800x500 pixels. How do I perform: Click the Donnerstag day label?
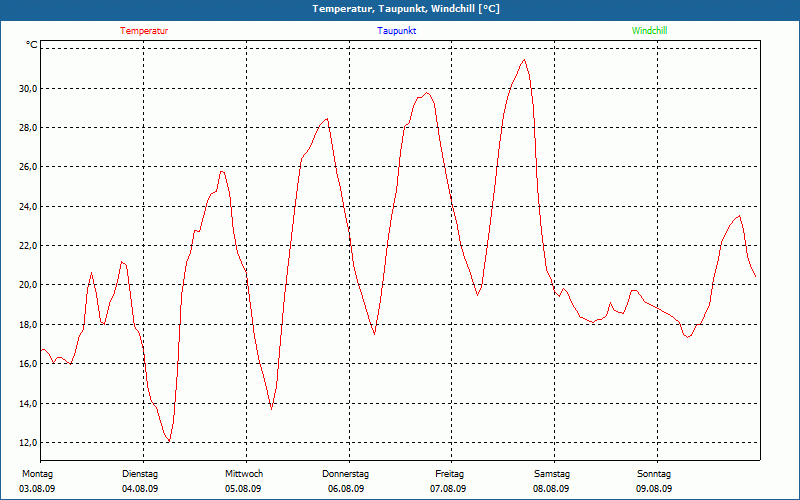(345, 474)
